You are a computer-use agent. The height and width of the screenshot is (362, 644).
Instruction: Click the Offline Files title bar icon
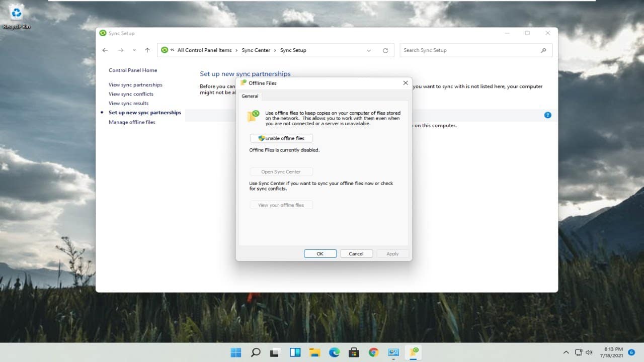tap(244, 83)
